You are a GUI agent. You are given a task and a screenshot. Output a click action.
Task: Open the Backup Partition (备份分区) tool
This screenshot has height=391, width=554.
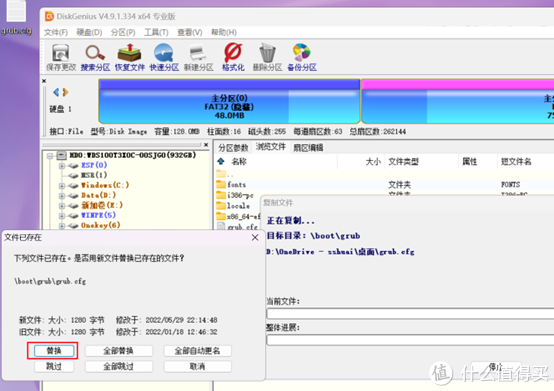pyautogui.click(x=302, y=57)
